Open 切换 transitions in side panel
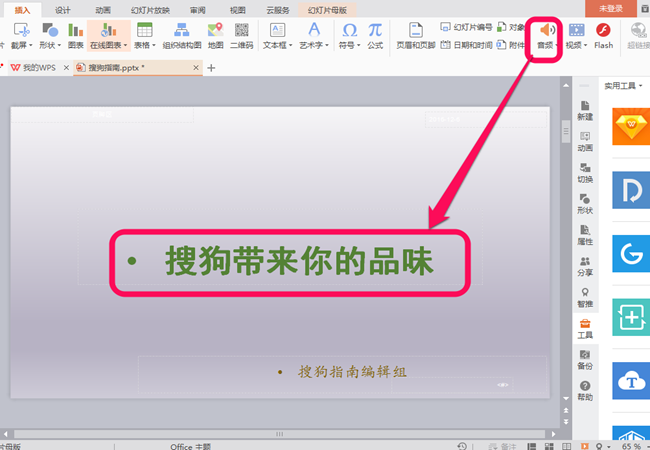650x450 pixels. coord(585,173)
